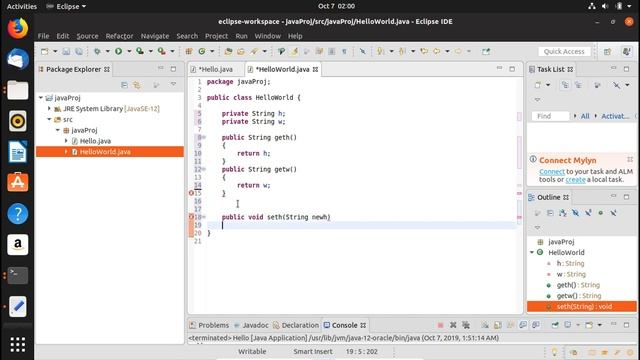The height and width of the screenshot is (360, 640).
Task: Click the Open Task folder icon
Action: (x=241, y=51)
